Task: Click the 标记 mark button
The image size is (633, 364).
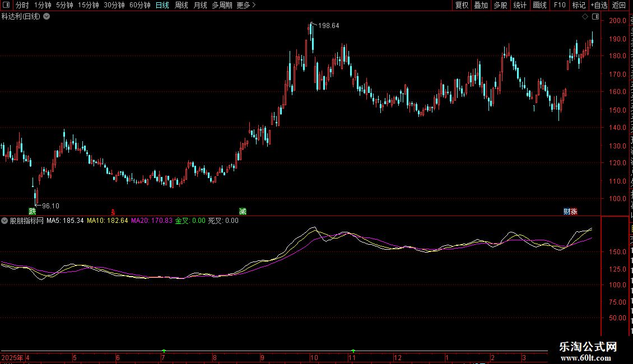Action: 579,5
